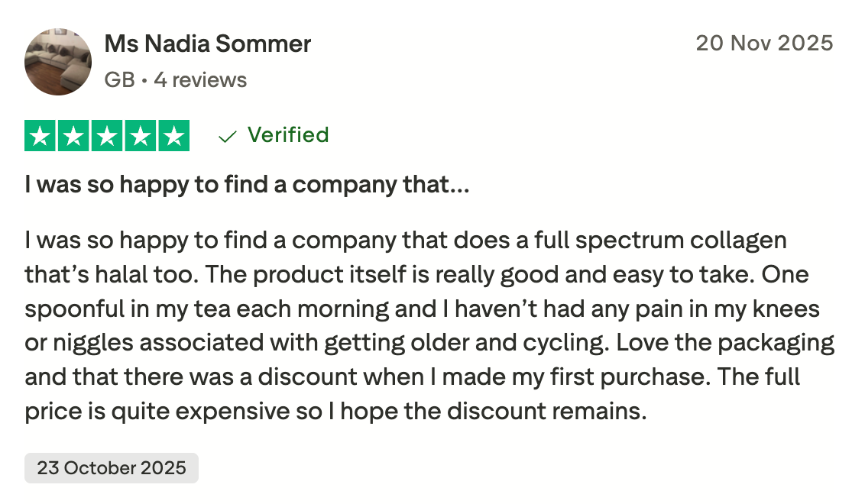Viewport: 865px width, 504px height.
Task: Click the 23 October 2025 date badge
Action: (112, 468)
